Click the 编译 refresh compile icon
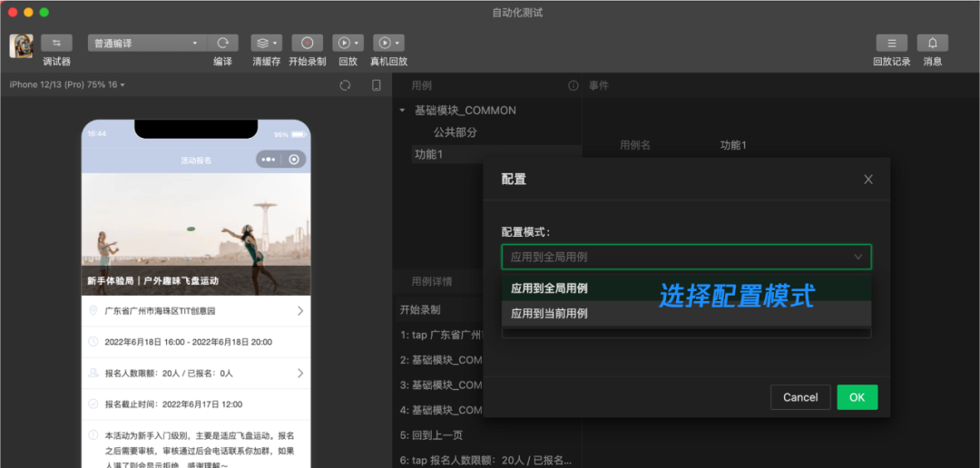Image resolution: width=980 pixels, height=468 pixels. point(222,43)
